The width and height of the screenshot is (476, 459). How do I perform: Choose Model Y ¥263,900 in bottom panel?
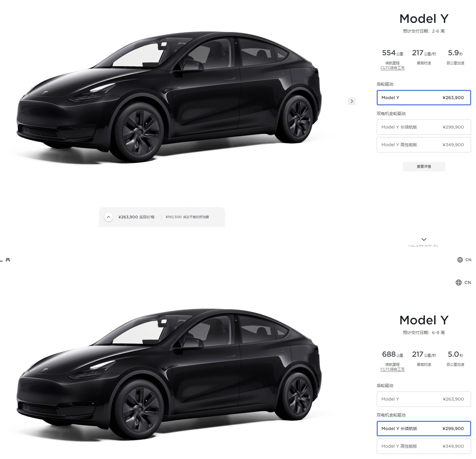424,399
